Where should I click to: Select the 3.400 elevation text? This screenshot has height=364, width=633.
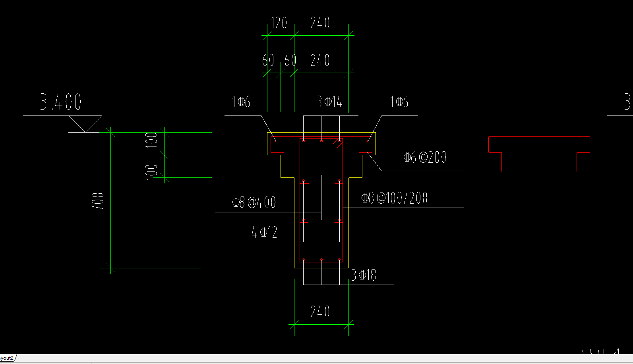[61, 102]
